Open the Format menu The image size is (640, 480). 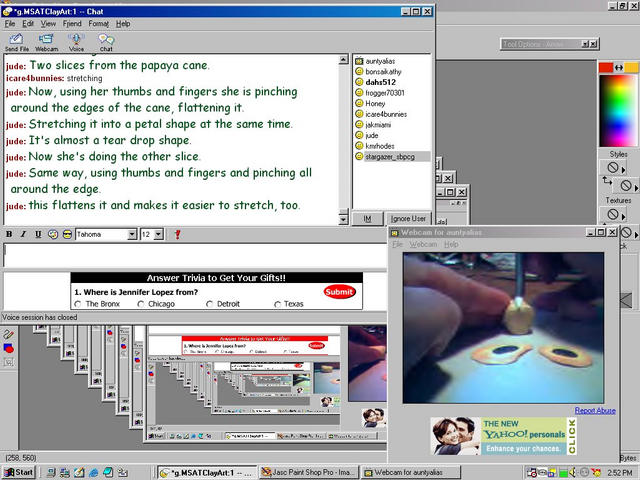click(x=99, y=24)
